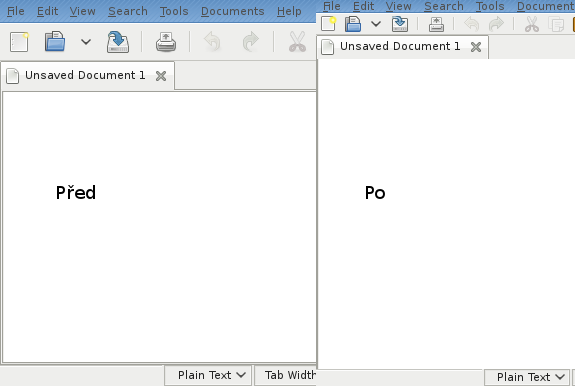
Task: Print icon in right window toolbar
Action: 436,25
